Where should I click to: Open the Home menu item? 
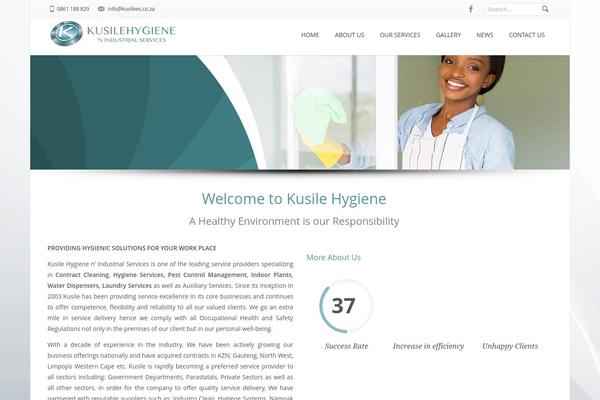[x=310, y=35]
